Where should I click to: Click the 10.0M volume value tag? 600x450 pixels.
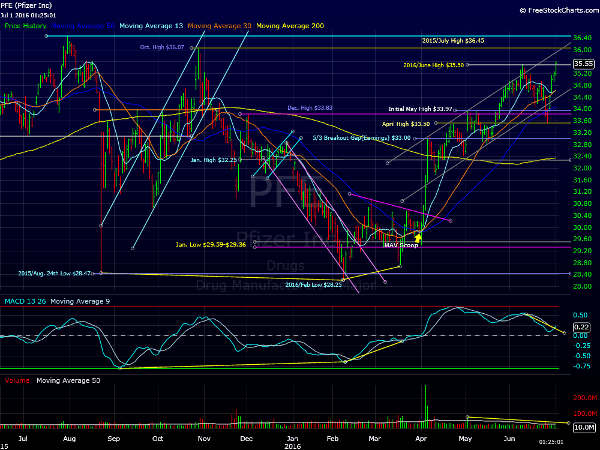584,427
